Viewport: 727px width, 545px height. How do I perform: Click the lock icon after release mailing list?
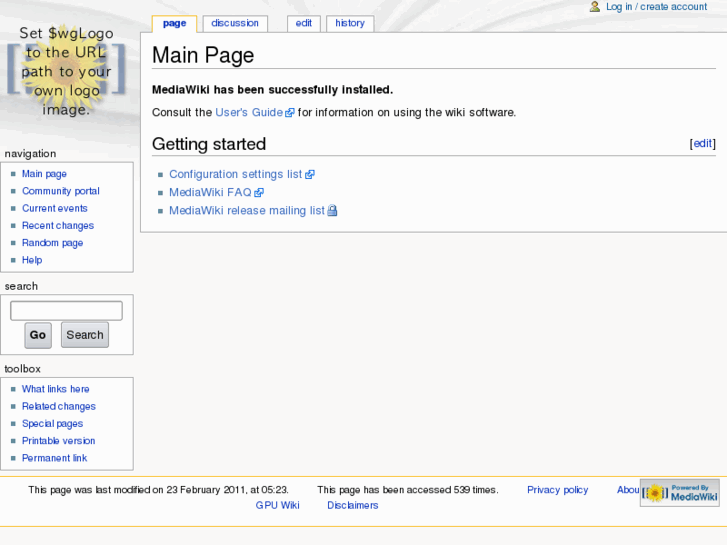click(x=332, y=211)
